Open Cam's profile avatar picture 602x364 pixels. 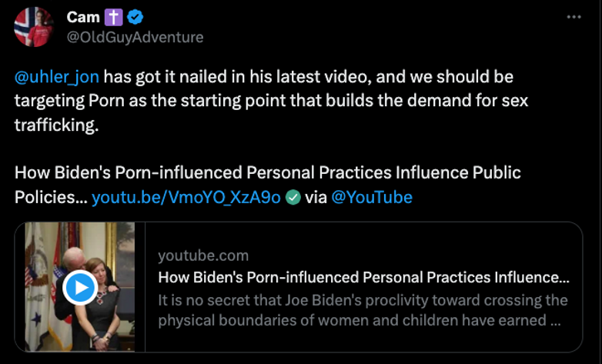(x=33, y=27)
